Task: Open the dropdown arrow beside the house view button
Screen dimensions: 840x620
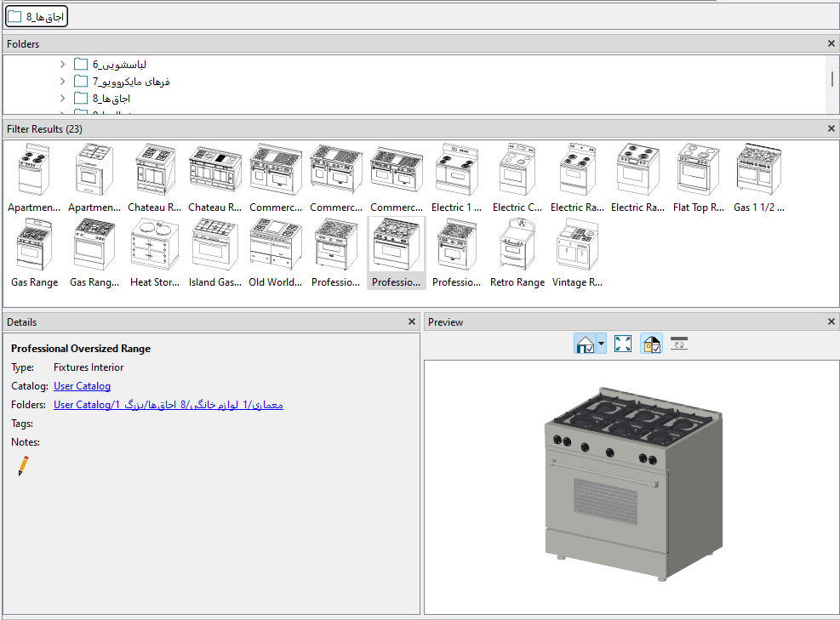Action: [602, 344]
